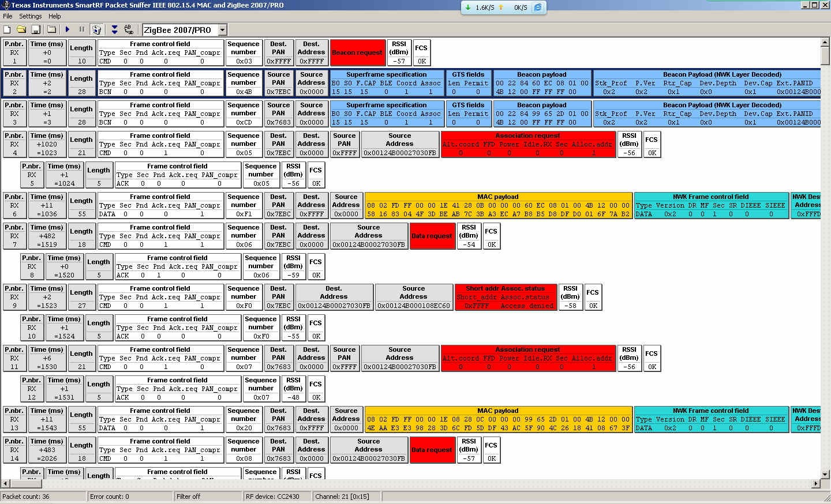Click the yellow MAC payload in packet 13
The image size is (831, 504).
(x=498, y=419)
